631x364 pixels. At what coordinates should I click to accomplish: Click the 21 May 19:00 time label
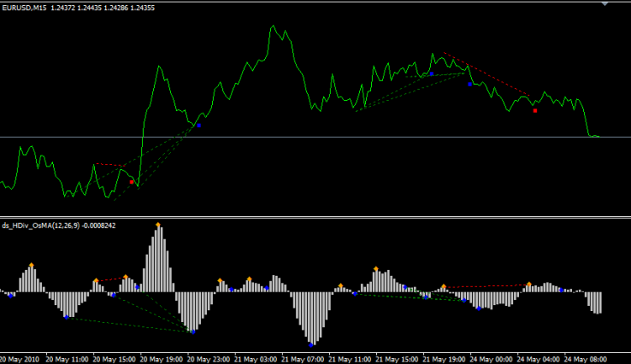444,359
